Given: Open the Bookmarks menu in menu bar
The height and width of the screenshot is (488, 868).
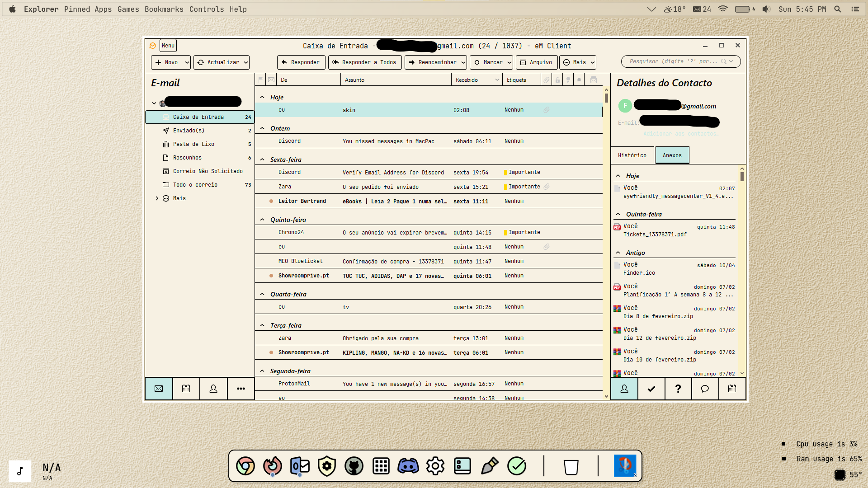Looking at the screenshot, I should click(164, 9).
